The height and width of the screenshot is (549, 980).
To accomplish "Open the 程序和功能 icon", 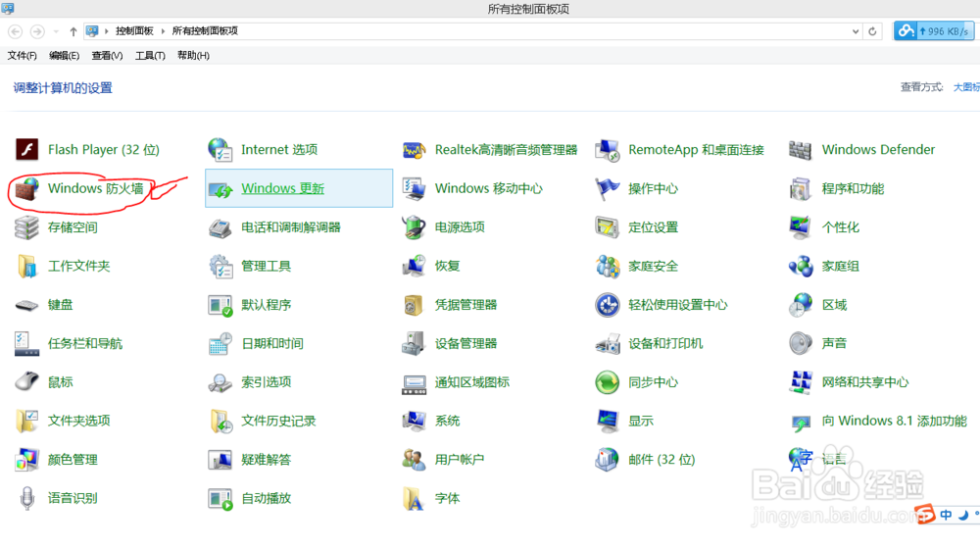I will [x=800, y=188].
